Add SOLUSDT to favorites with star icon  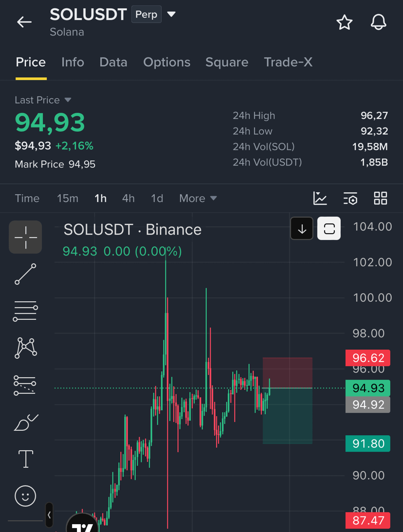tap(344, 22)
